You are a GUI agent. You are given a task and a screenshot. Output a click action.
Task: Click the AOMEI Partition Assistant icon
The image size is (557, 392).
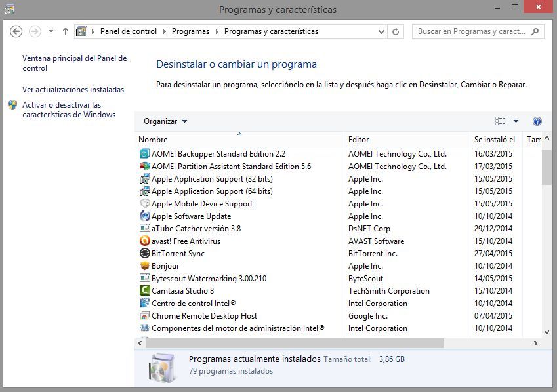tap(144, 167)
